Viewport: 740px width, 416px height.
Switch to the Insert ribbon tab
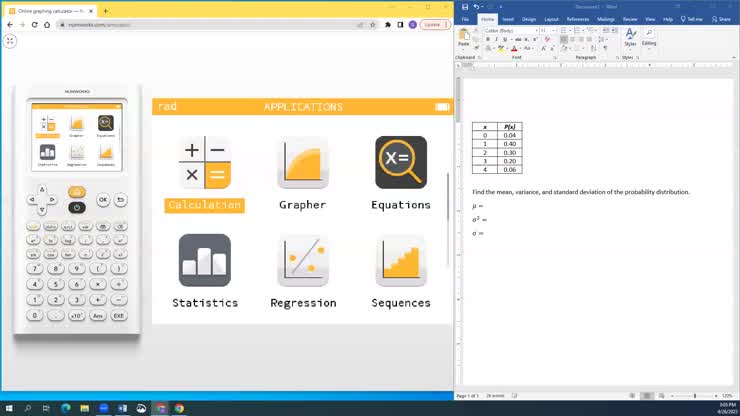coord(508,19)
